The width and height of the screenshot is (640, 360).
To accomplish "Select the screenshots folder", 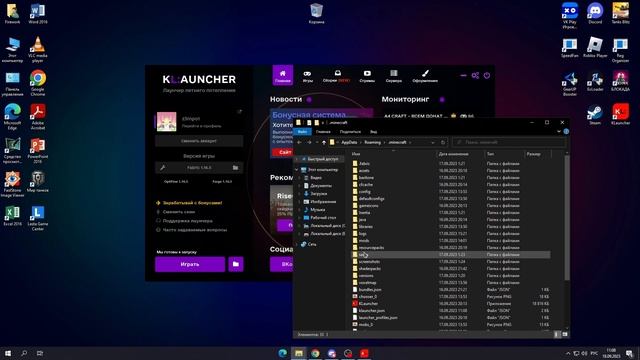I will 369,262.
